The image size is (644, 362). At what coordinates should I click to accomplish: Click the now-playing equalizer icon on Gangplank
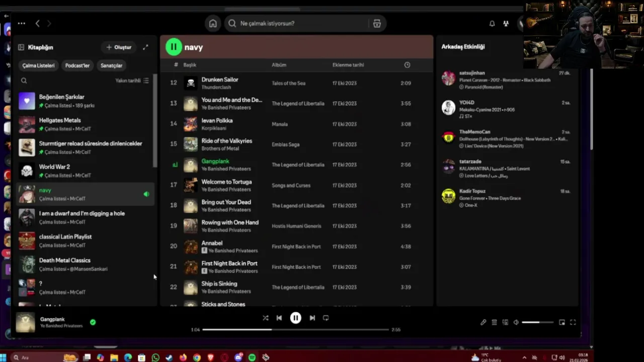tap(175, 165)
